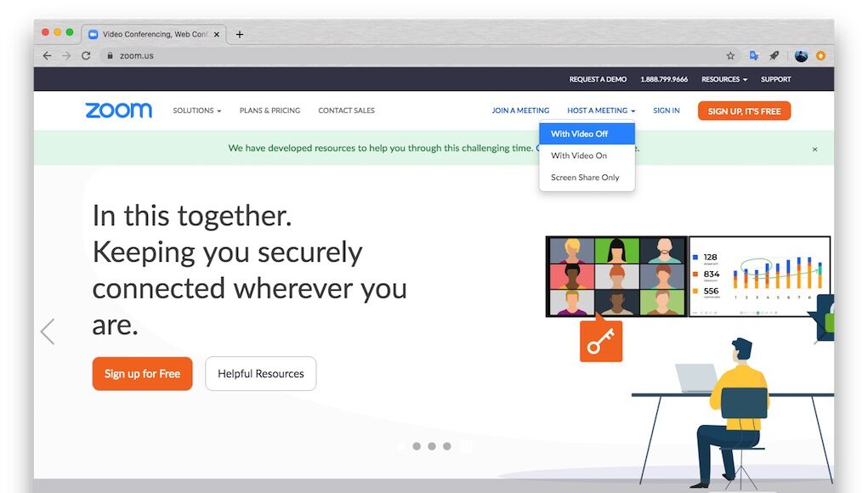868x493 pixels.
Task: Click the lock icon beside zoom.us
Action: coord(111,56)
